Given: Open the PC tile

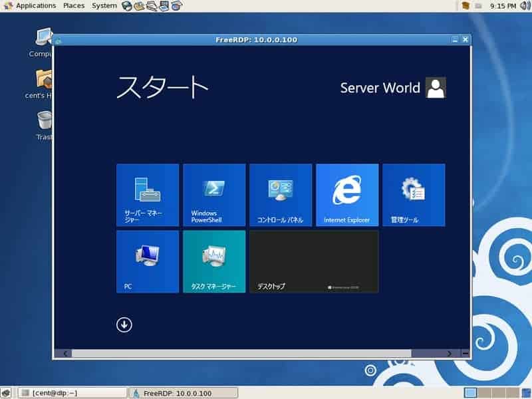Looking at the screenshot, I should (148, 261).
